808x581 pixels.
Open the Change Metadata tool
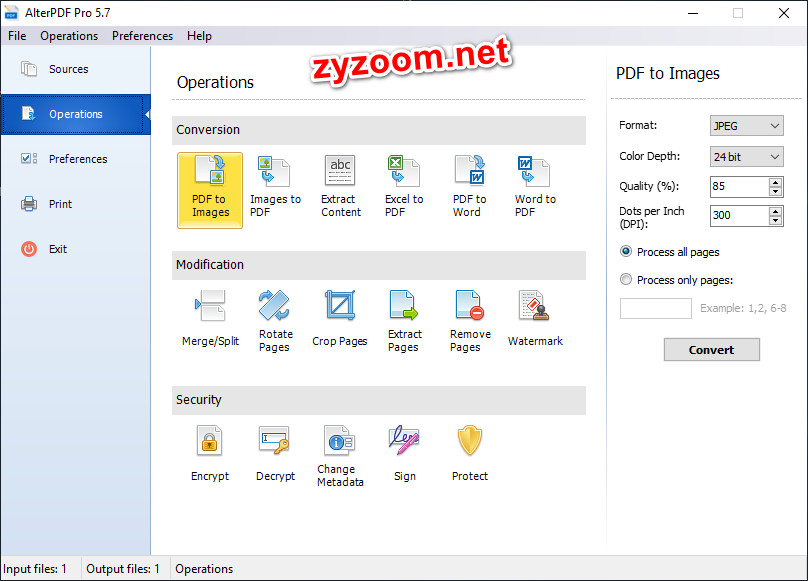pos(340,456)
